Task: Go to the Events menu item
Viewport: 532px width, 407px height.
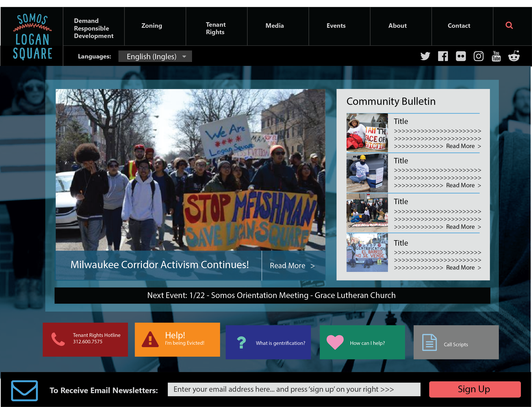Action: tap(336, 26)
